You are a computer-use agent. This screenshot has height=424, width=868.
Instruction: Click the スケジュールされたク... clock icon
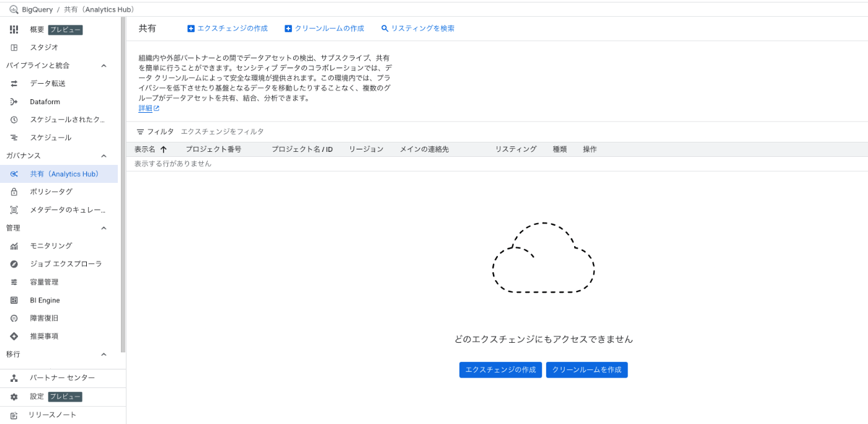click(x=14, y=120)
